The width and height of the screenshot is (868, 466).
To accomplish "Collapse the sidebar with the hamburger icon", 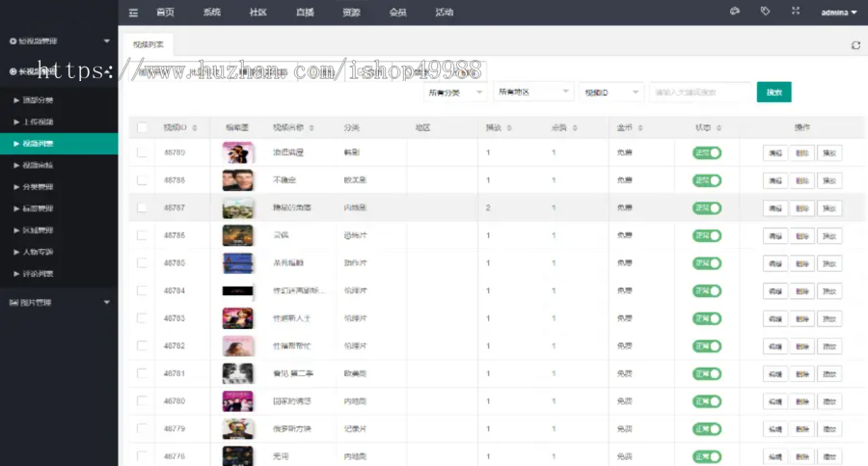I will [133, 13].
